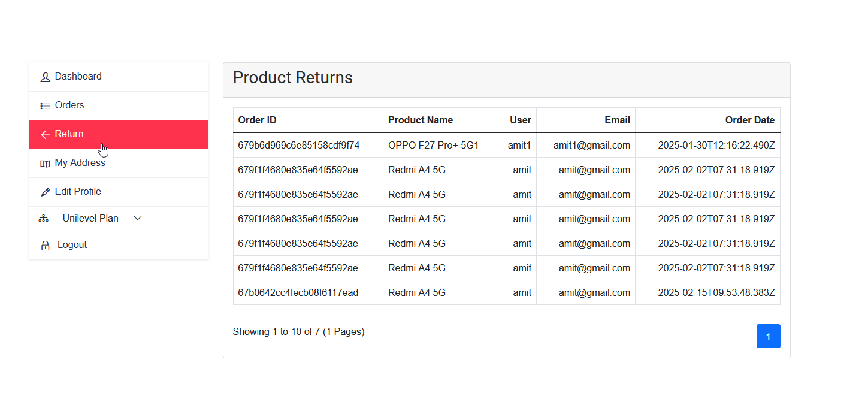This screenshot has height=417, width=868.
Task: Expand the Unilevel Plan chevron
Action: [x=138, y=219]
